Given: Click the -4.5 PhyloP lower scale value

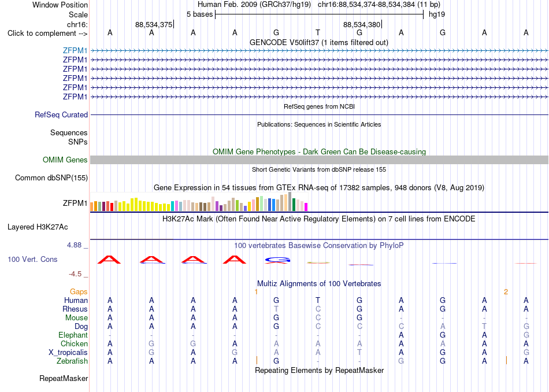Looking at the screenshot, I should 75,273.
